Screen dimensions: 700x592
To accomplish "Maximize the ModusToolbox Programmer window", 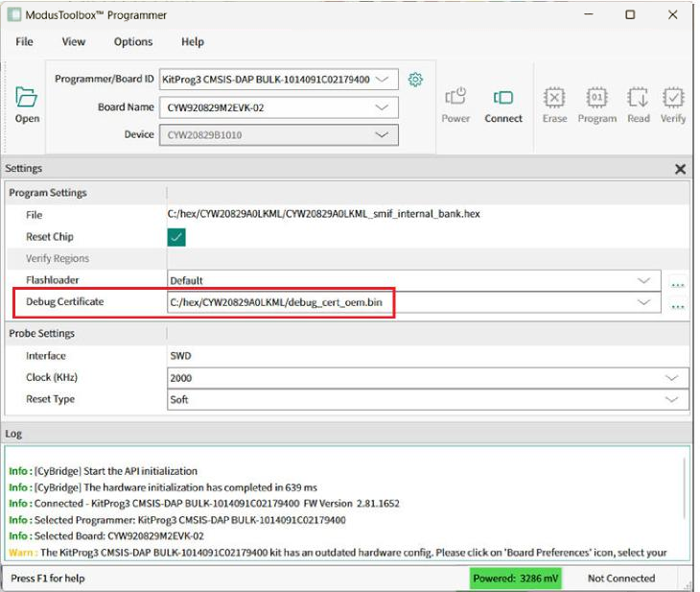I will 630,14.
